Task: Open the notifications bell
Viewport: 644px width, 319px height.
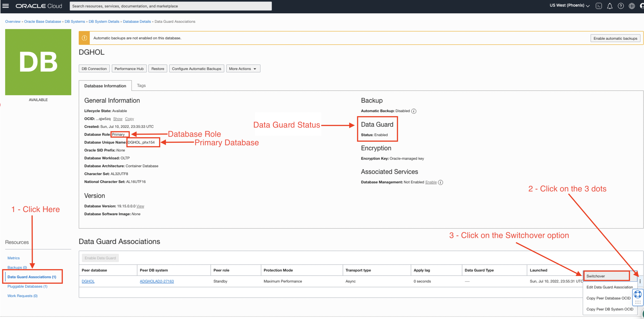Action: click(x=610, y=6)
